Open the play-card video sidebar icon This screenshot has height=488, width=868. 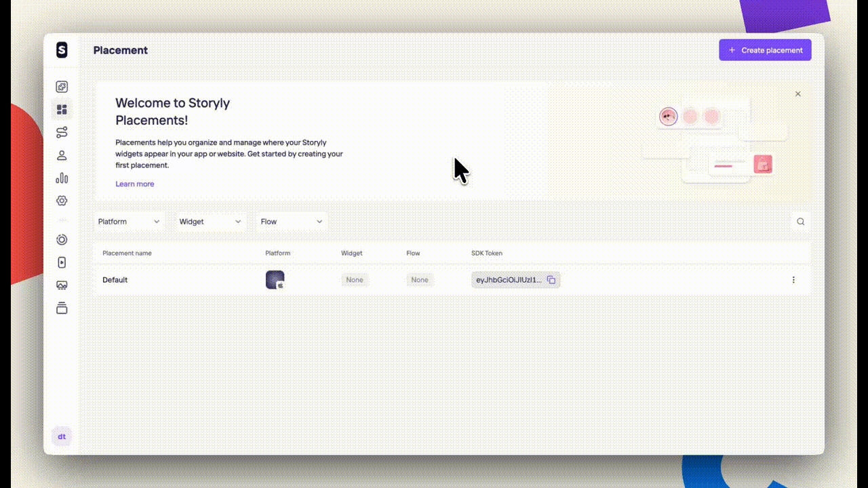(62, 262)
